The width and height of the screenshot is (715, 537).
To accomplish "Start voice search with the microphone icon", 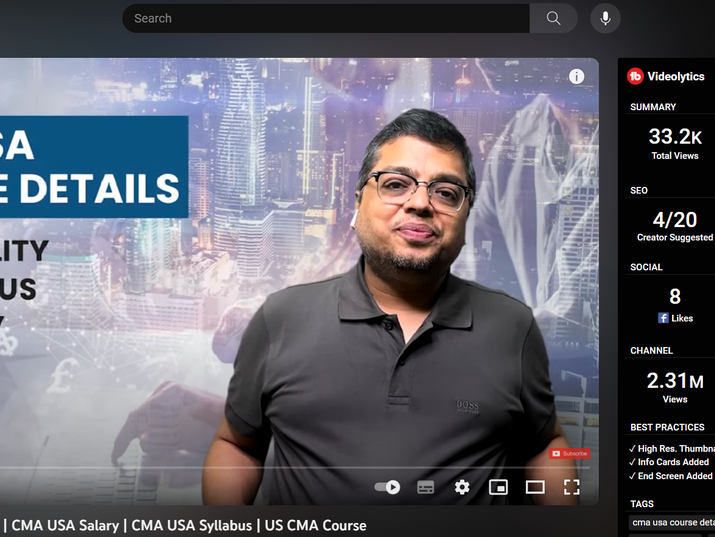I will (605, 18).
